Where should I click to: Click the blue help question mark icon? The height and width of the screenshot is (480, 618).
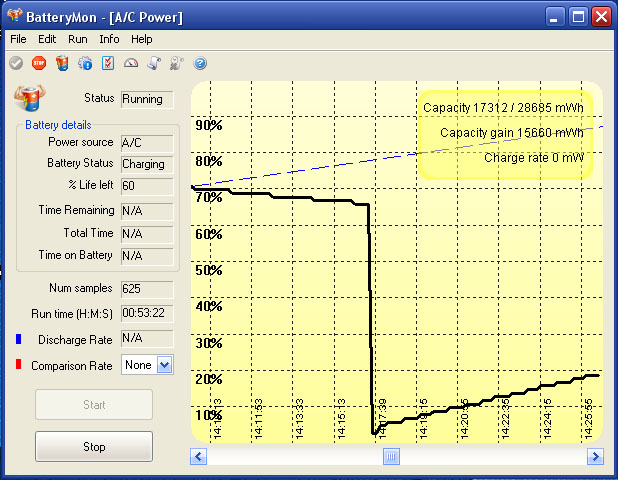pos(200,63)
